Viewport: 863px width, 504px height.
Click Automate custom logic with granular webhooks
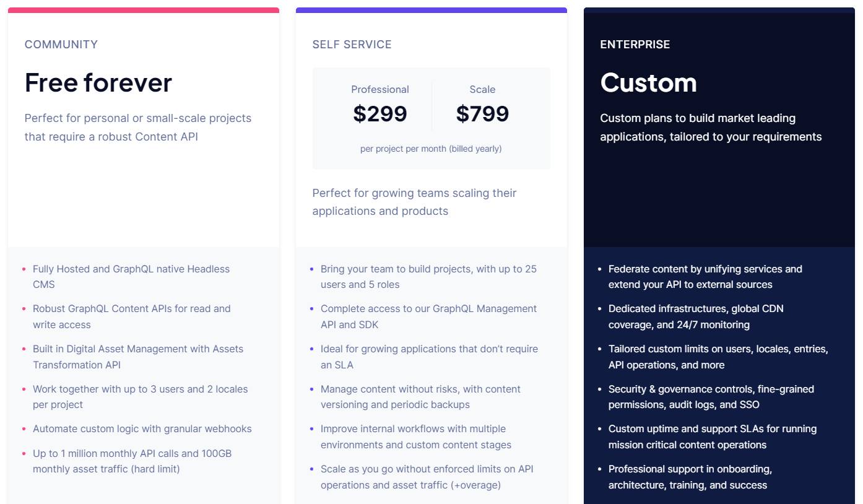[x=142, y=428]
